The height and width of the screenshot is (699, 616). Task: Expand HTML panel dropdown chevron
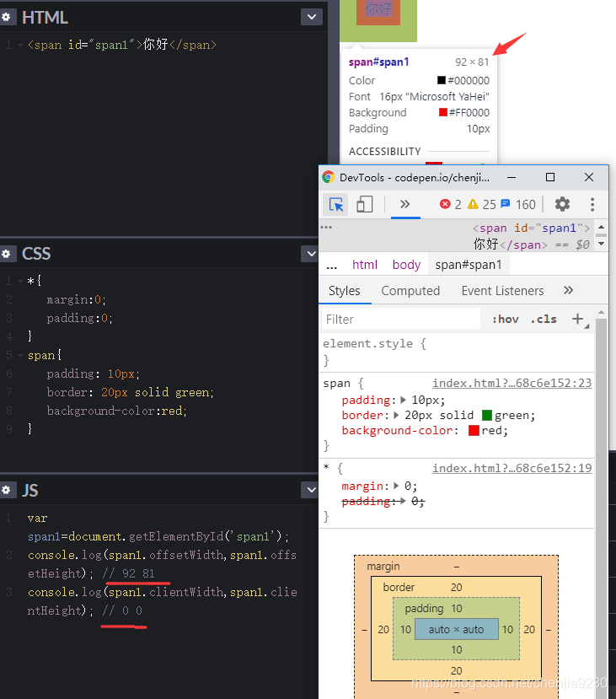pos(311,17)
